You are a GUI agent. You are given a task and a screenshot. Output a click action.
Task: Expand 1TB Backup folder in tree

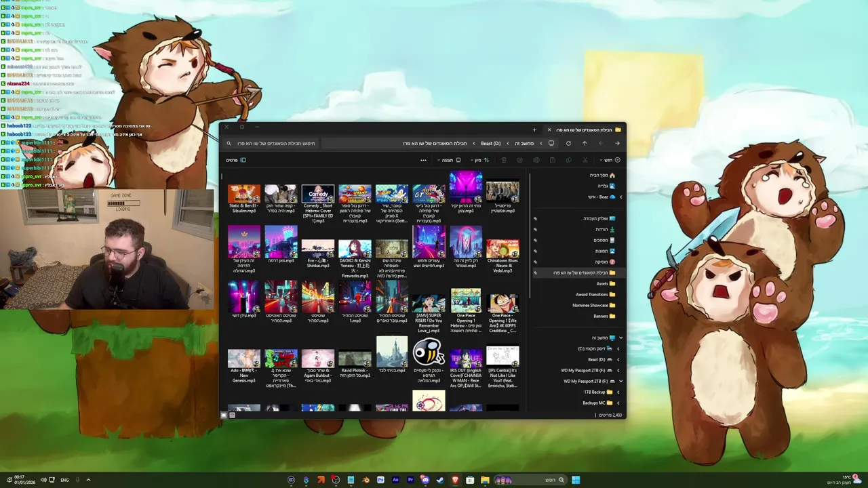tap(618, 392)
